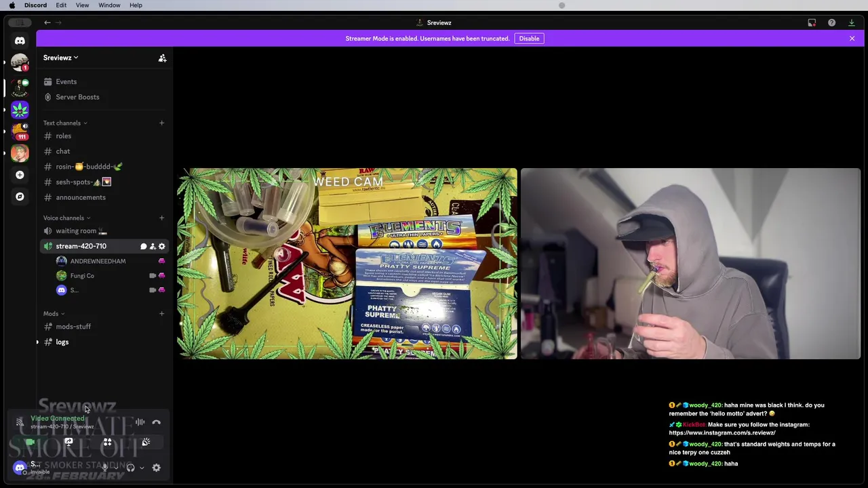Open the sesh-spots channel
This screenshot has width=868, height=488.
[83, 182]
